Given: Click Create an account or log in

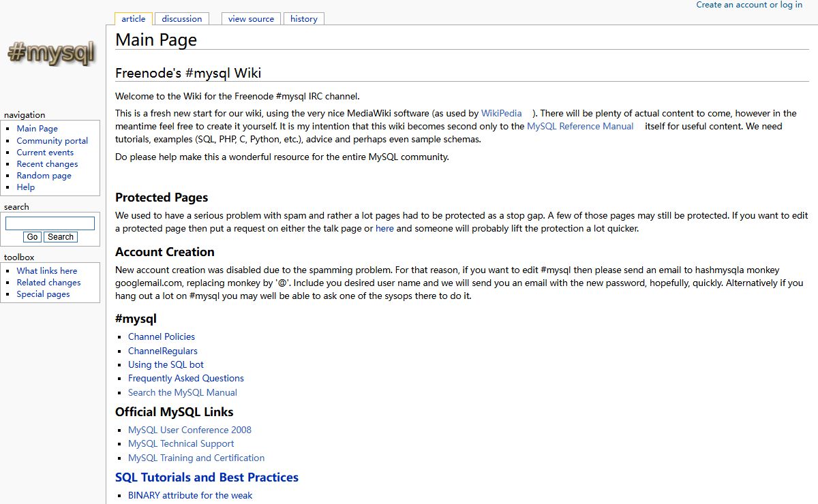Looking at the screenshot, I should tap(749, 5).
